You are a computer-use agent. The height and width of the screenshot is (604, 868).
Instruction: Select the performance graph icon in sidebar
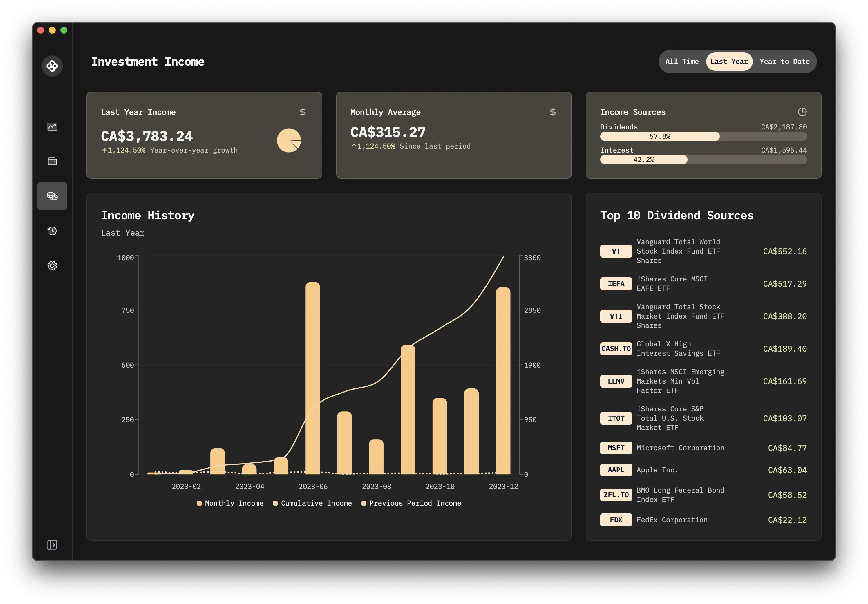pyautogui.click(x=52, y=126)
